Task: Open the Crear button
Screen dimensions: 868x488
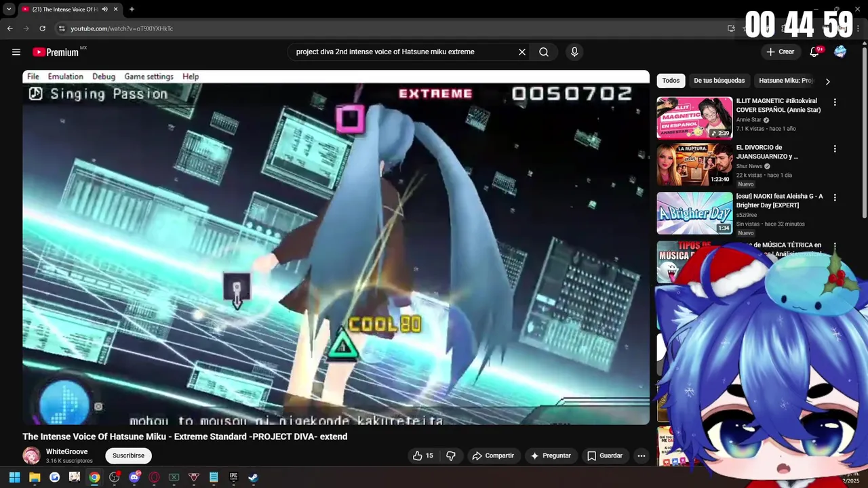Action: 780,52
